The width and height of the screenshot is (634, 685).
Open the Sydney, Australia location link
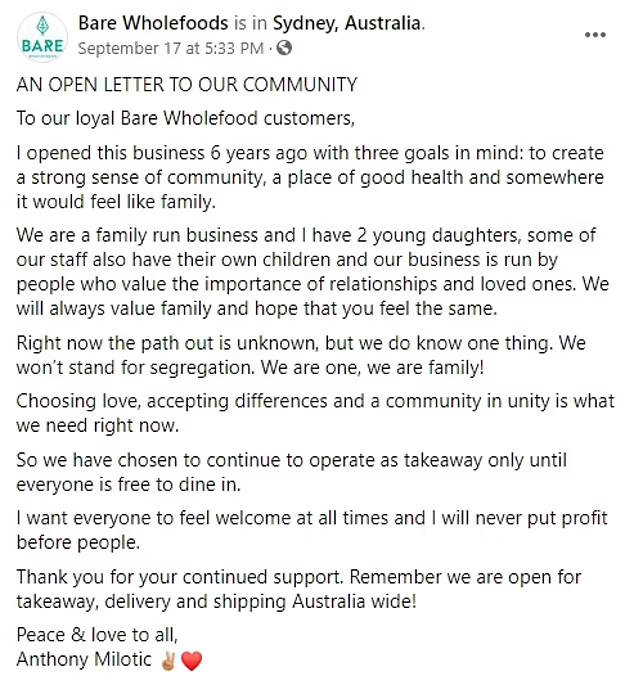click(x=347, y=23)
